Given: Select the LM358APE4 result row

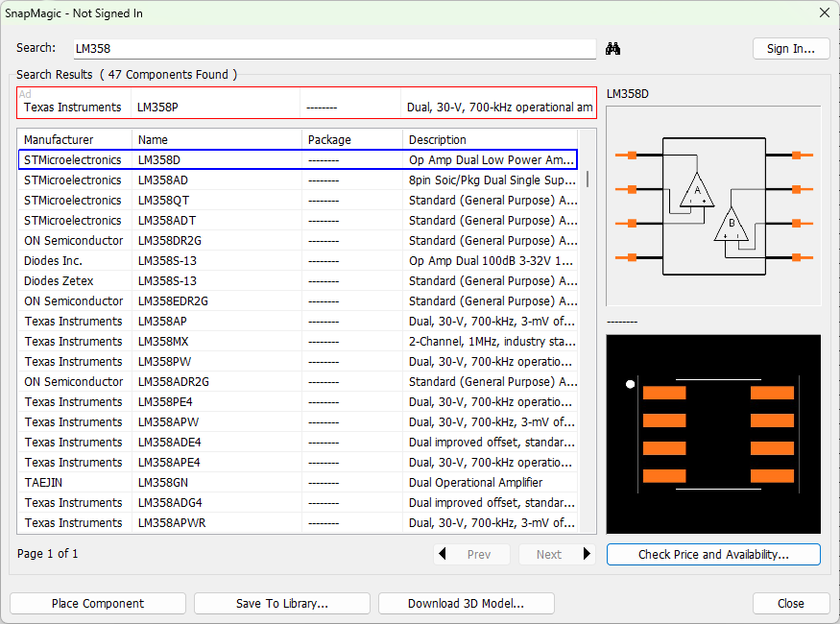Looking at the screenshot, I should pos(298,463).
